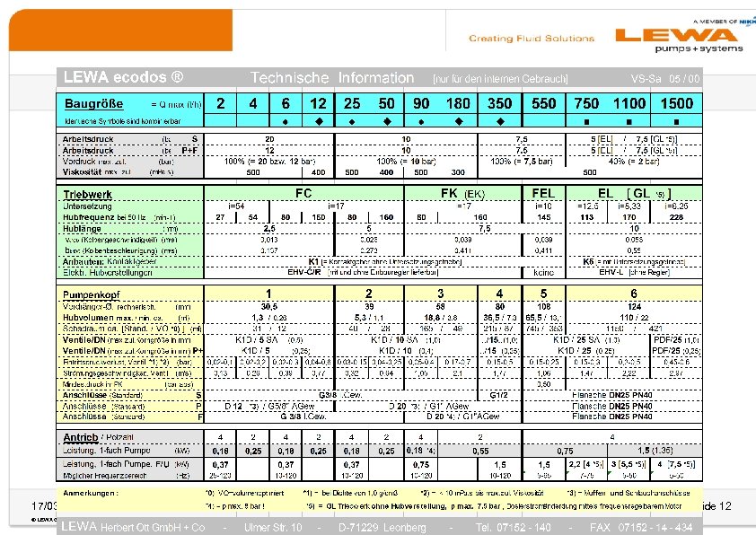Click the '40% (= 2 bar)' Vordruck cell

pyautogui.click(x=634, y=161)
